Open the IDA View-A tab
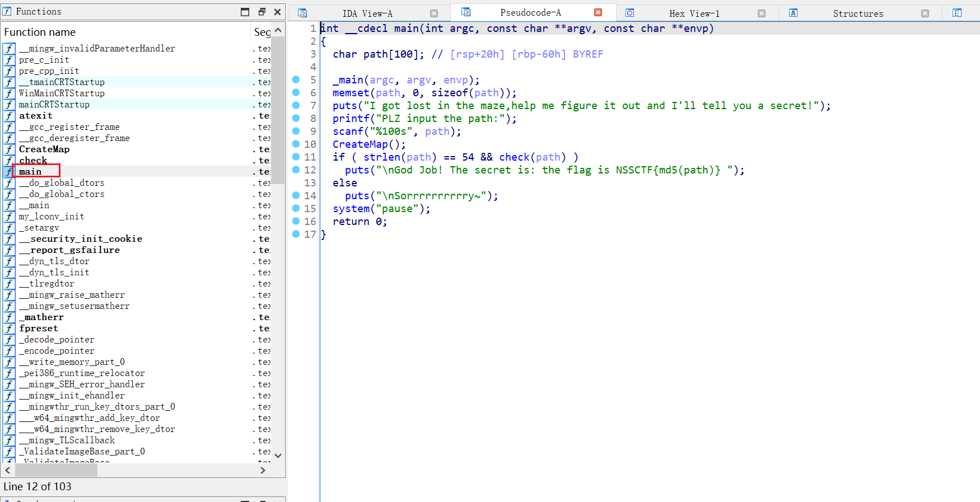980x502 pixels. click(367, 13)
